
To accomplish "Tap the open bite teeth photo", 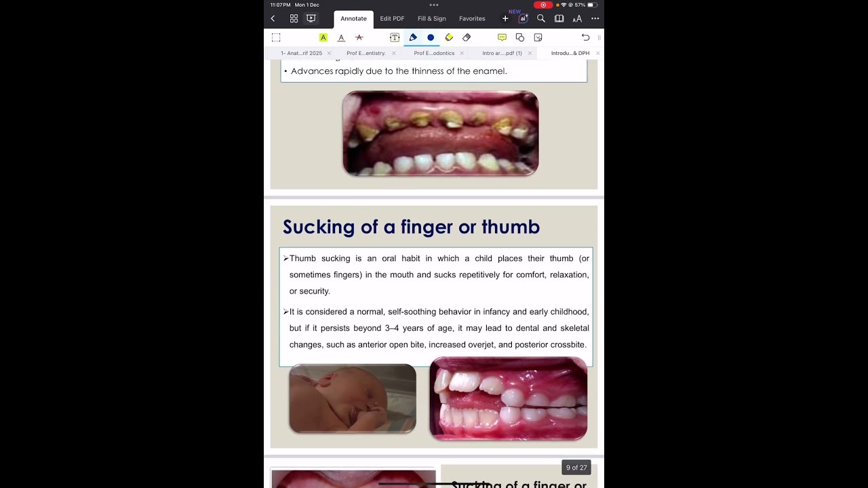I will click(x=509, y=399).
